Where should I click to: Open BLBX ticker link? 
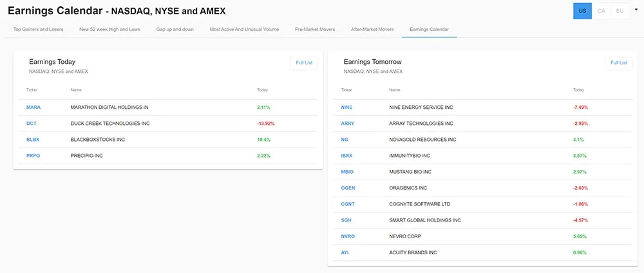coord(33,140)
